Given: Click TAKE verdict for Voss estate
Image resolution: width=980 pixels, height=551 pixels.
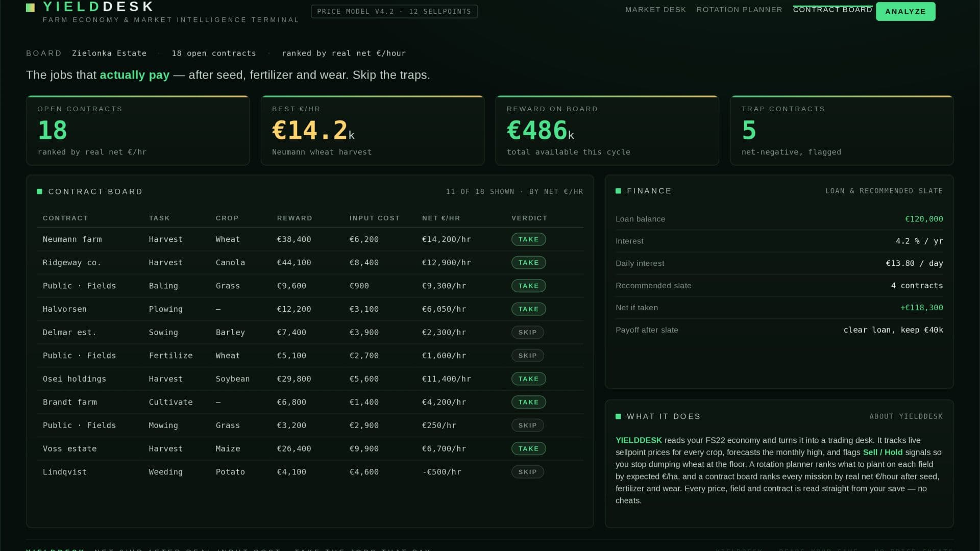Looking at the screenshot, I should [x=528, y=449].
